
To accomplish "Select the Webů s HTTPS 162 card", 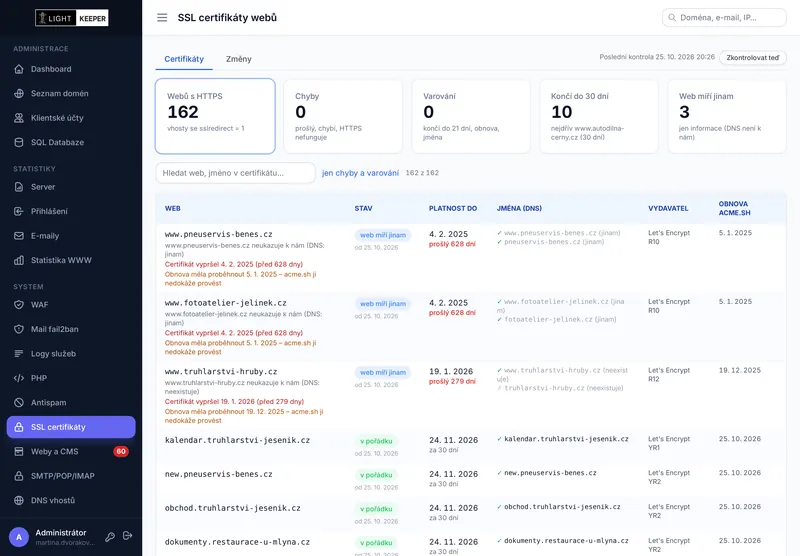I will [x=215, y=116].
